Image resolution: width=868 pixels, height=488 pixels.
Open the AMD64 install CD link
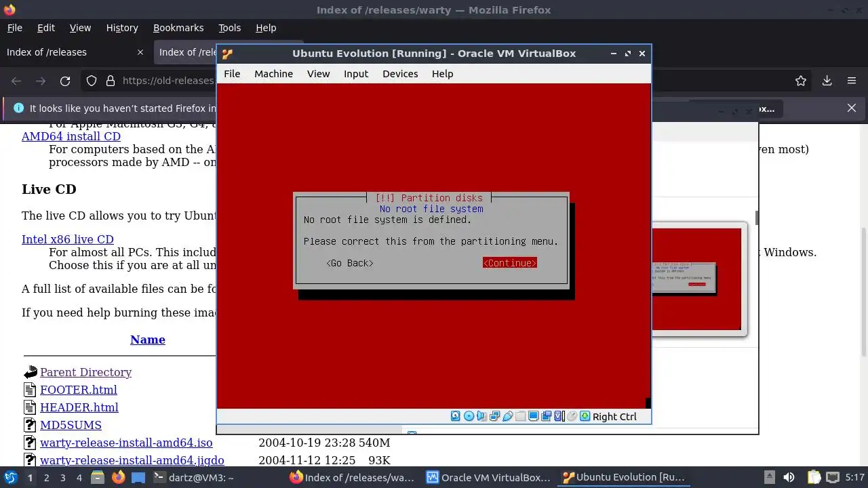pos(71,136)
